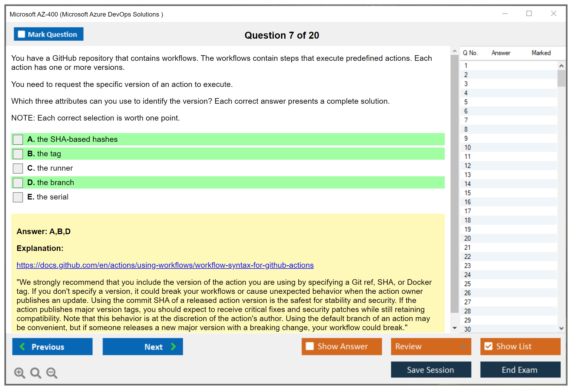Image resolution: width=574 pixels, height=392 pixels.
Task: Click the reset zoom magnifier icon
Action: 36,373
